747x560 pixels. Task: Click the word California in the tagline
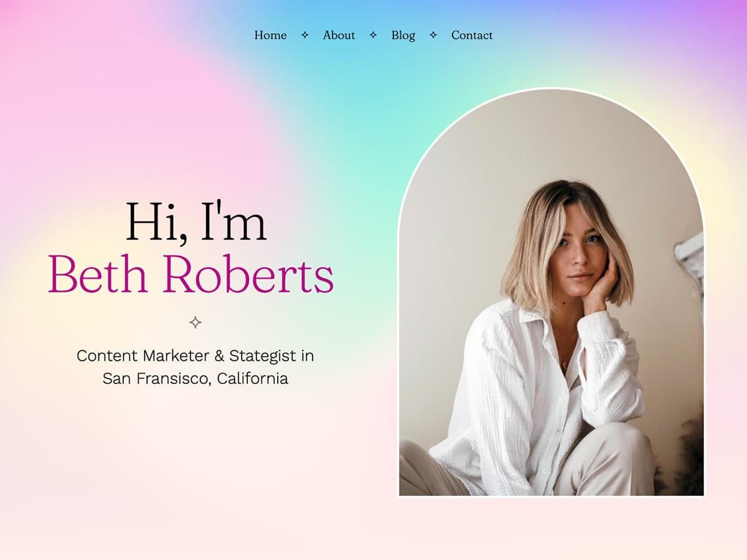[x=253, y=378]
